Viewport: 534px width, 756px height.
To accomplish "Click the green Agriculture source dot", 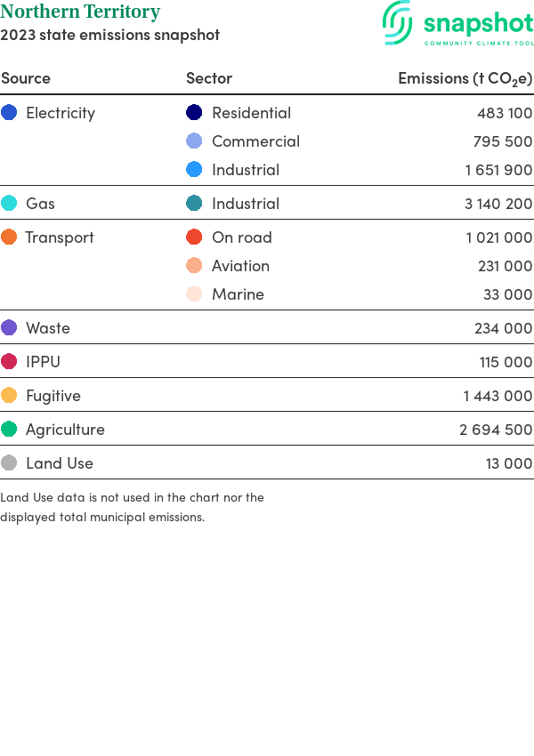I will pos(9,430).
